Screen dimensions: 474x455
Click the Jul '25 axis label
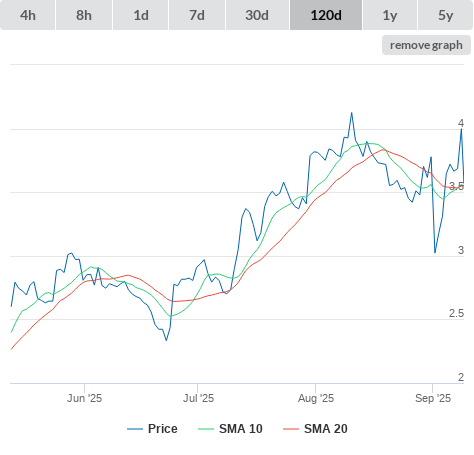point(198,398)
